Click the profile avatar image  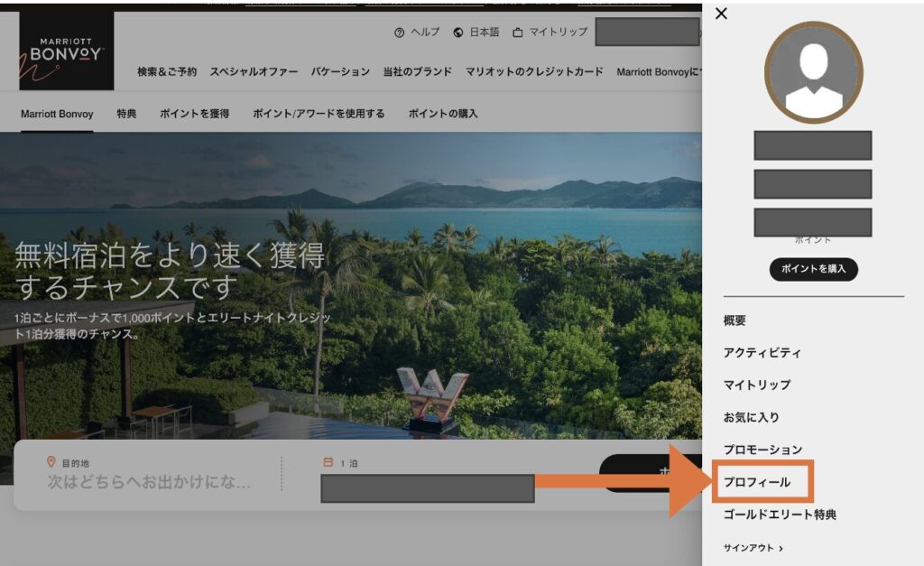pos(813,72)
